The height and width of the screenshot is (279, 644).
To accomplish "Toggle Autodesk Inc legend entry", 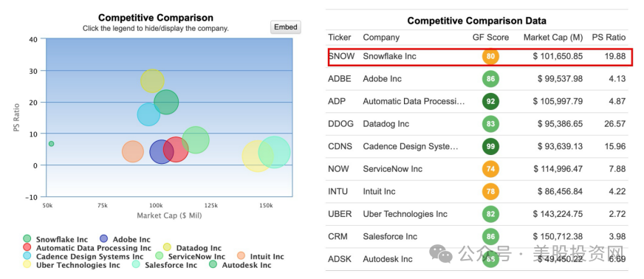I will (240, 265).
